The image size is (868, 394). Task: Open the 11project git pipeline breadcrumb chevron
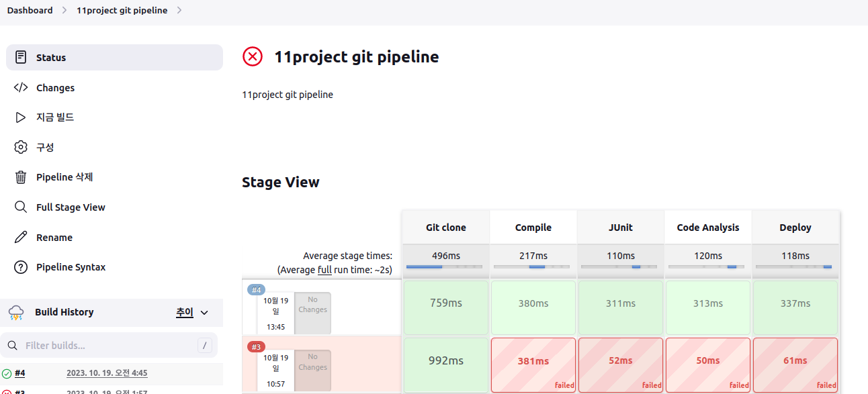(x=179, y=10)
